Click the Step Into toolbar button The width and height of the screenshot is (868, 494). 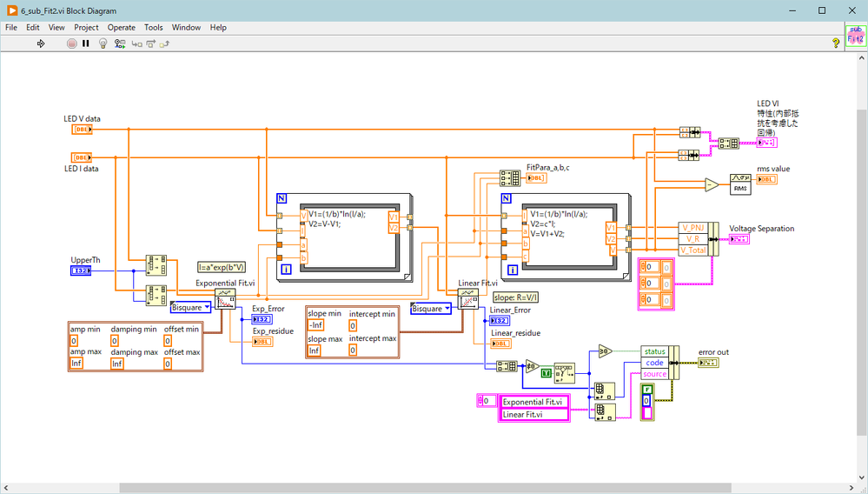(136, 43)
